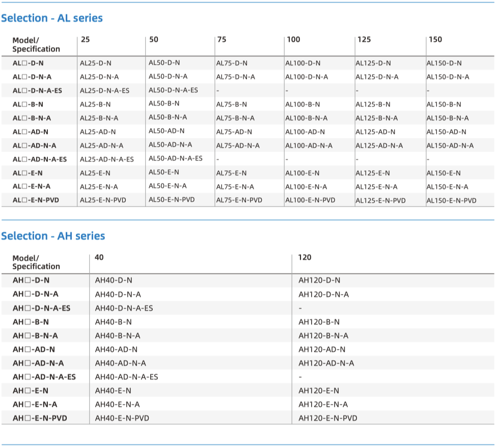Click row label AH□-D-N
The width and height of the screenshot is (496, 448).
(31, 281)
